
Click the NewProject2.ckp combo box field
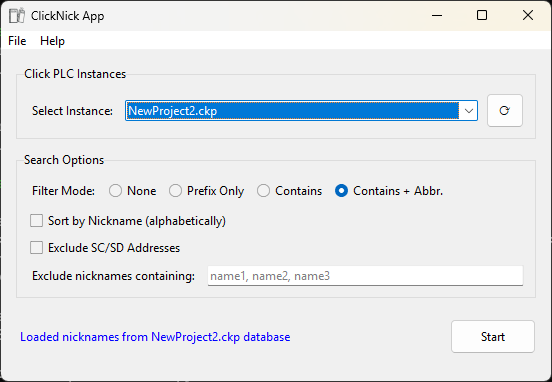301,111
